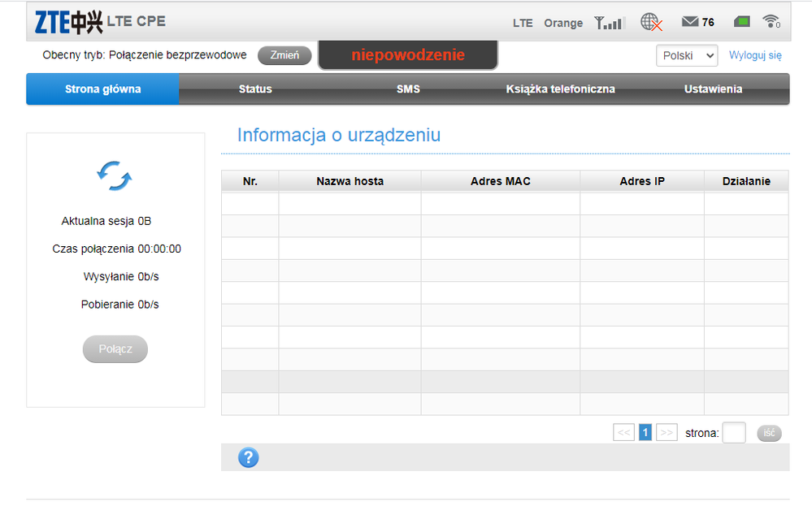
Task: Open SMS inbox envelope icon
Action: 690,22
